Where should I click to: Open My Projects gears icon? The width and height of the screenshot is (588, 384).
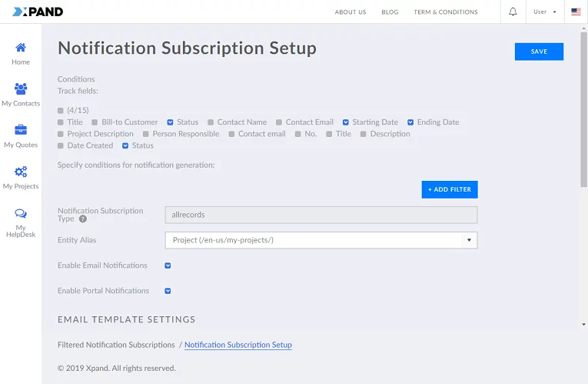[21, 172]
